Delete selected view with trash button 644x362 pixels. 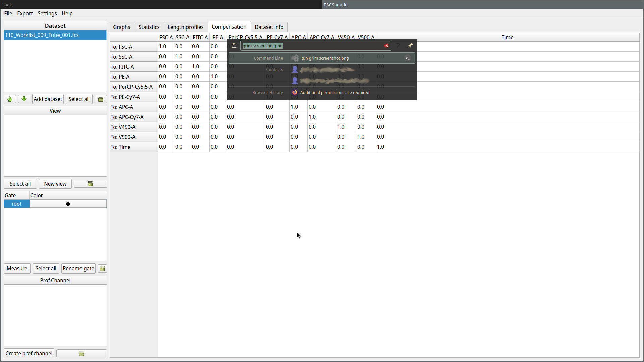pyautogui.click(x=90, y=184)
